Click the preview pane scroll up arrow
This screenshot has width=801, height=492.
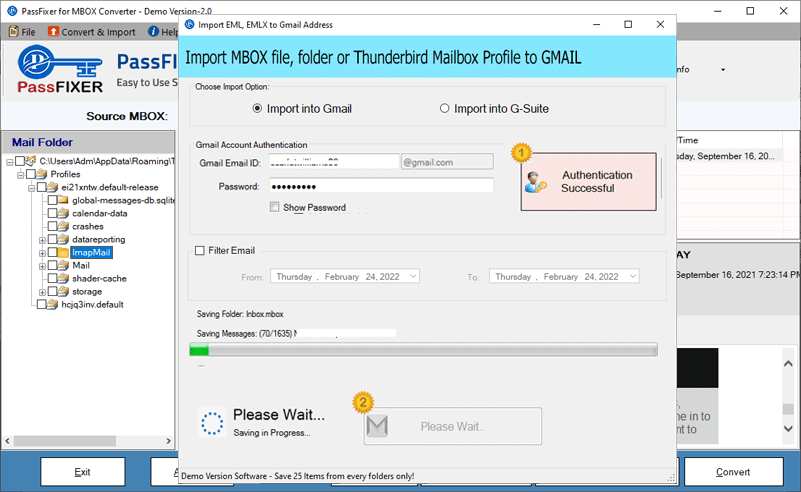tap(788, 364)
